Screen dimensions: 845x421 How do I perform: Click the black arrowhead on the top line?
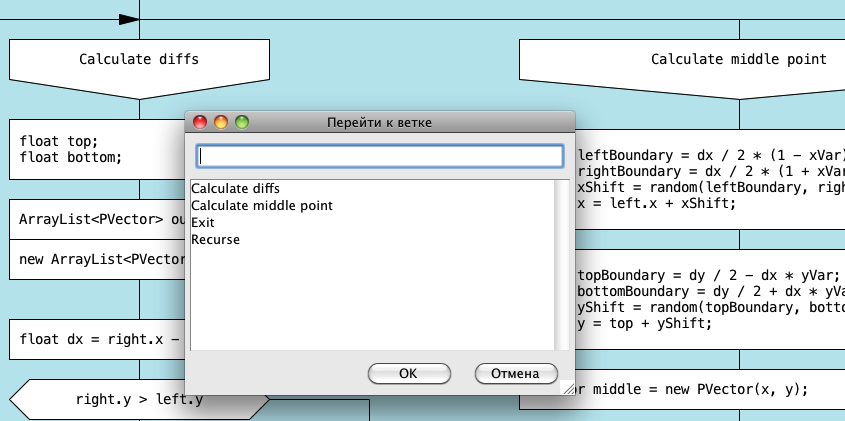pos(128,19)
